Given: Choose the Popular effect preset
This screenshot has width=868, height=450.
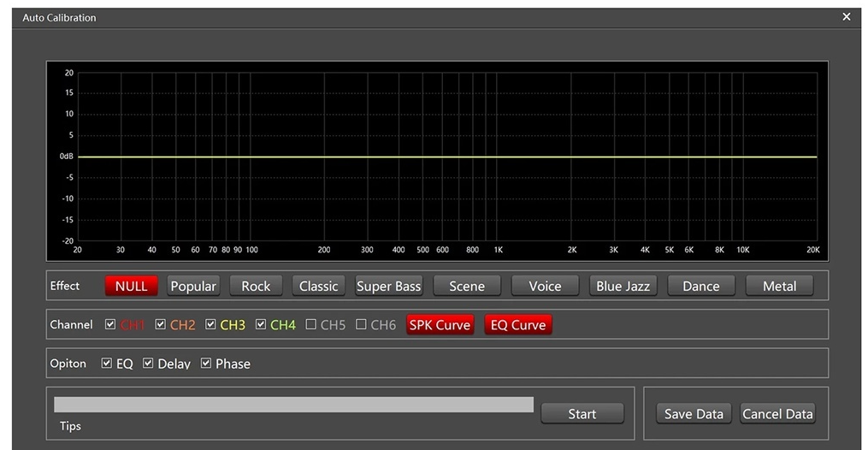Looking at the screenshot, I should (193, 286).
